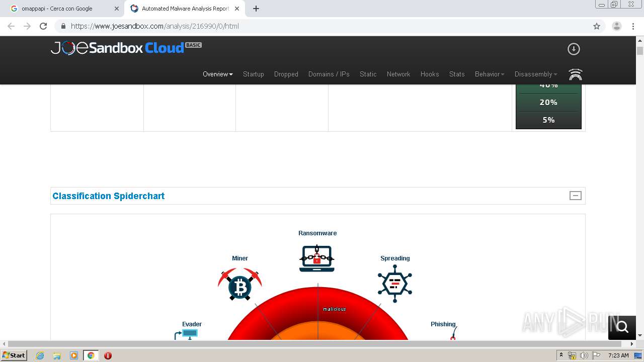Reload the current page
This screenshot has width=644, height=362.
(x=43, y=26)
